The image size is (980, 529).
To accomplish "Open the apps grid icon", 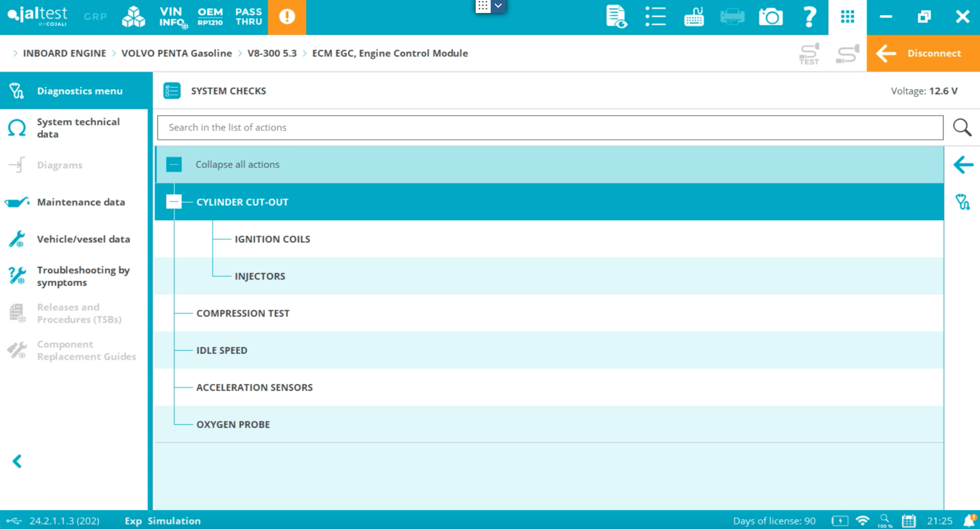I will [x=847, y=17].
